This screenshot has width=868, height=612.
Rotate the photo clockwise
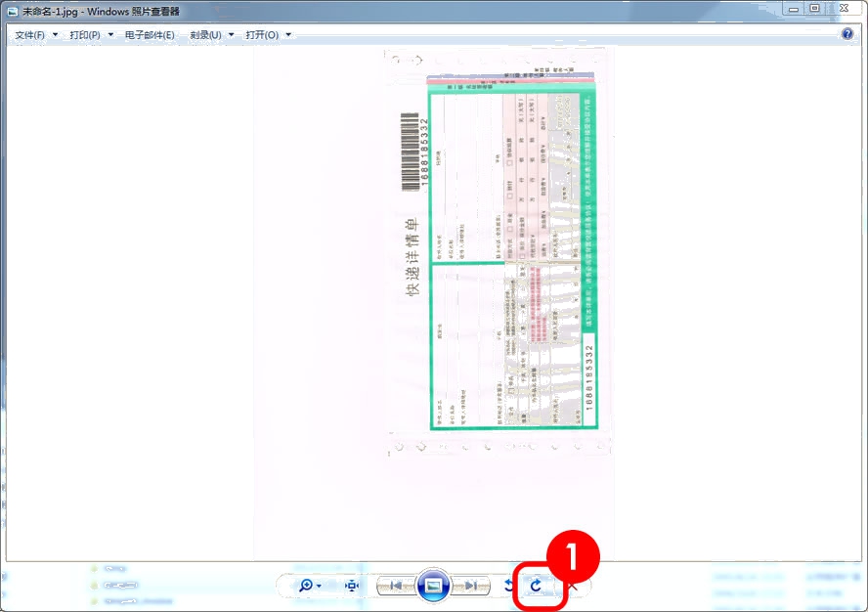pos(536,586)
